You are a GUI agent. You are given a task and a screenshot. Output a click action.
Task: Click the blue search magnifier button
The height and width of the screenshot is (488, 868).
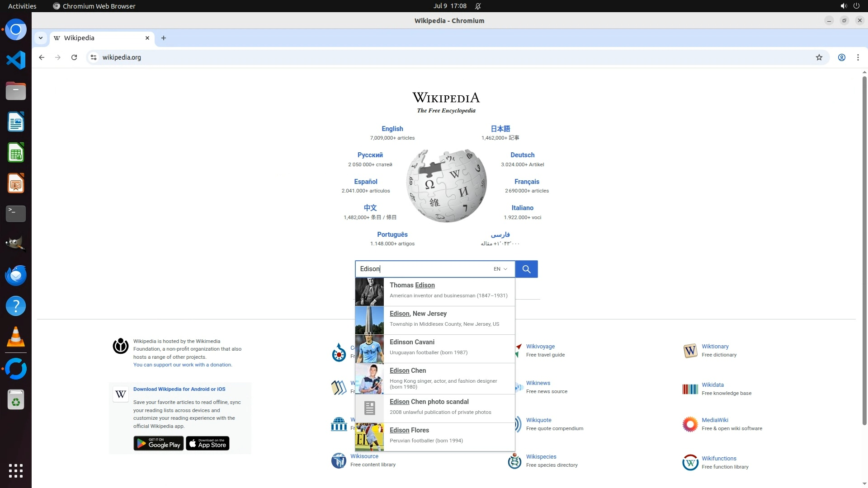point(526,269)
